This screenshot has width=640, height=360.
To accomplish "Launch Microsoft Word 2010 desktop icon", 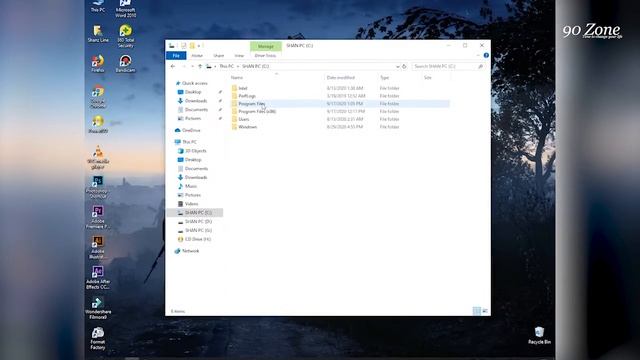I will click(125, 8).
